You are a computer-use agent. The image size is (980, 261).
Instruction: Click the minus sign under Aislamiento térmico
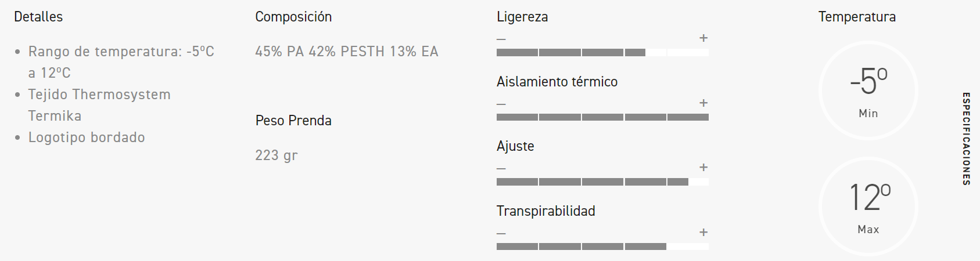point(501,104)
